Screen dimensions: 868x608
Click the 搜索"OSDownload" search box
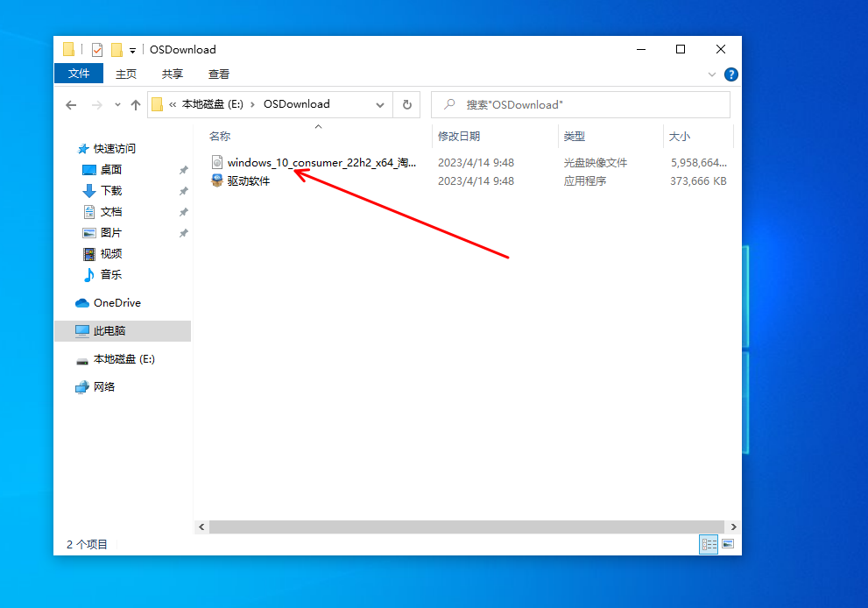point(580,104)
